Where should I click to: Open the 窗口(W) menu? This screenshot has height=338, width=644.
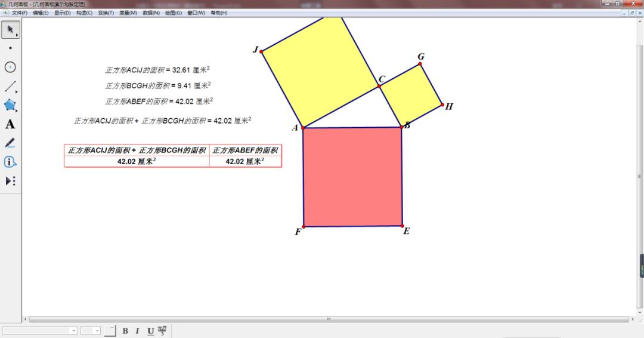click(196, 13)
